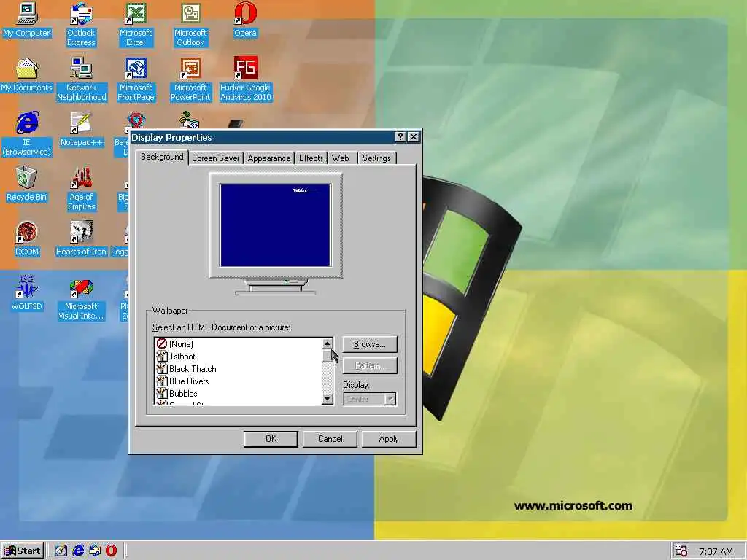
Task: Select the Age of Empires desktop shortcut
Action: click(81, 189)
